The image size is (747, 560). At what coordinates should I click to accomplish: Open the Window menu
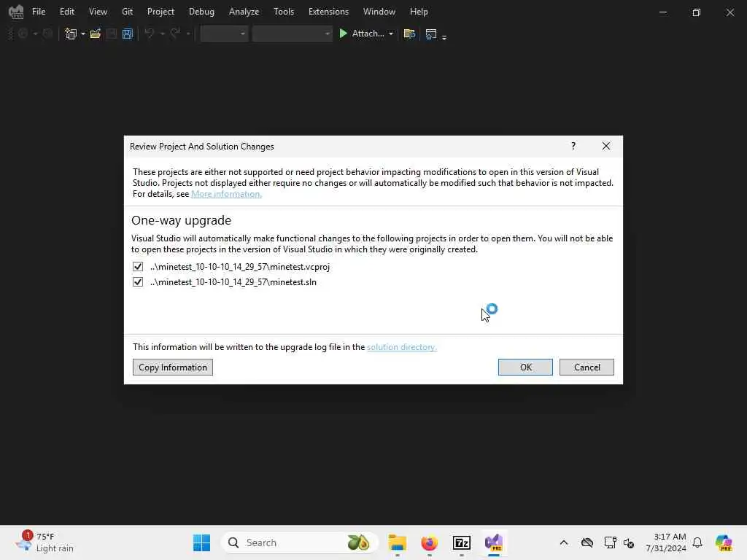coord(379,12)
